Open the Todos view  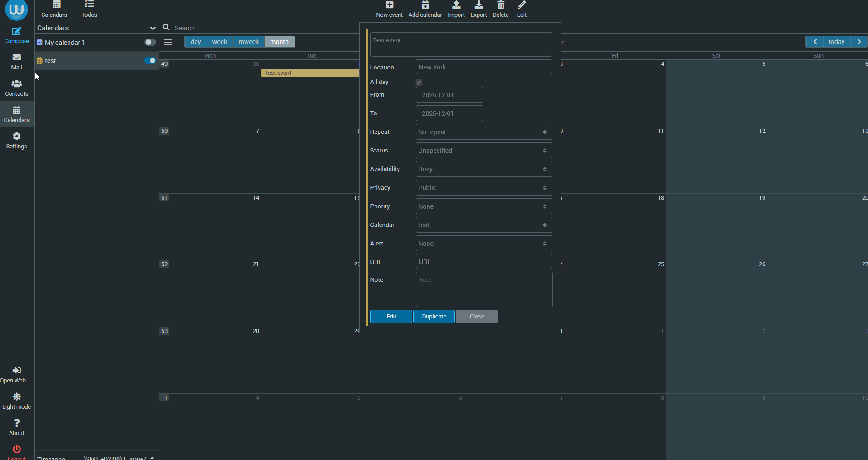point(89,9)
